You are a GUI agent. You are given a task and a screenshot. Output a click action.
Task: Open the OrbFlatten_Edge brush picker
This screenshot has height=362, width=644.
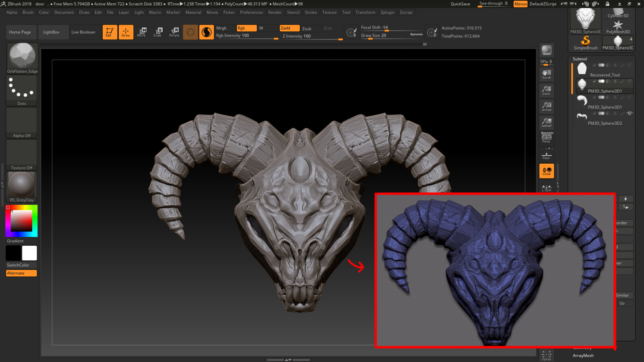[x=22, y=58]
